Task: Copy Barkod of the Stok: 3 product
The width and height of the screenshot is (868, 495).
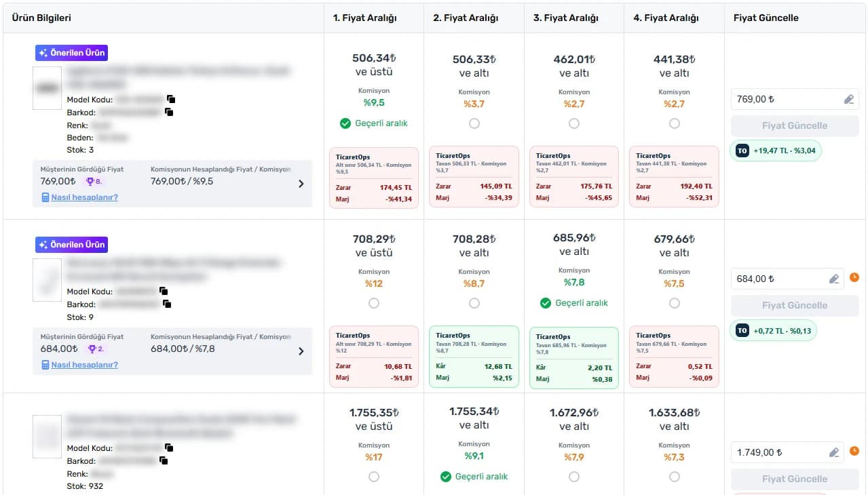Action: click(x=169, y=112)
